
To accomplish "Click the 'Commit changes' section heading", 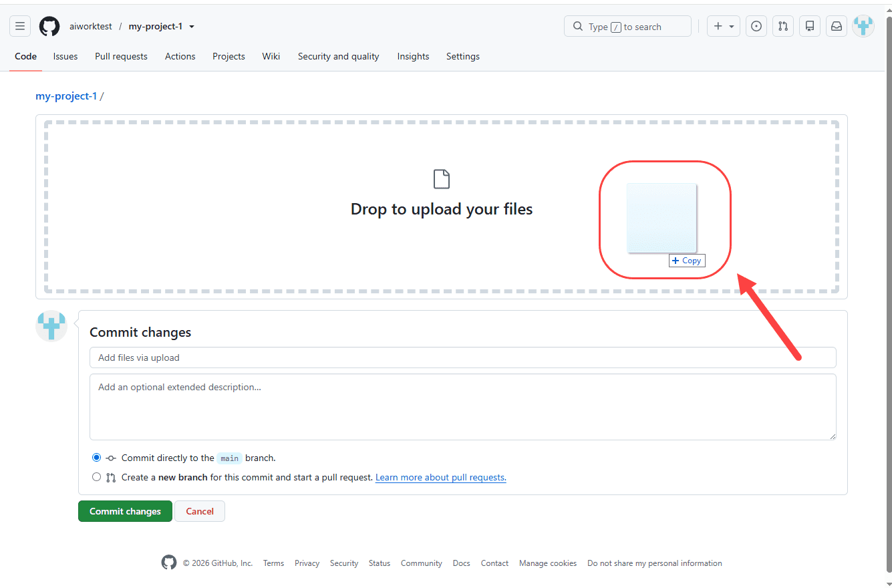I will tap(140, 332).
